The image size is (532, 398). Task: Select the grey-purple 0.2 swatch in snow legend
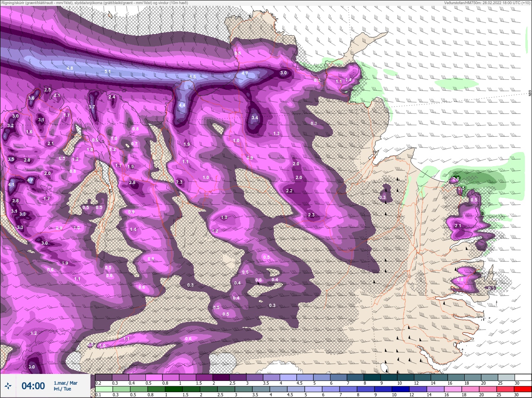[x=103, y=378]
